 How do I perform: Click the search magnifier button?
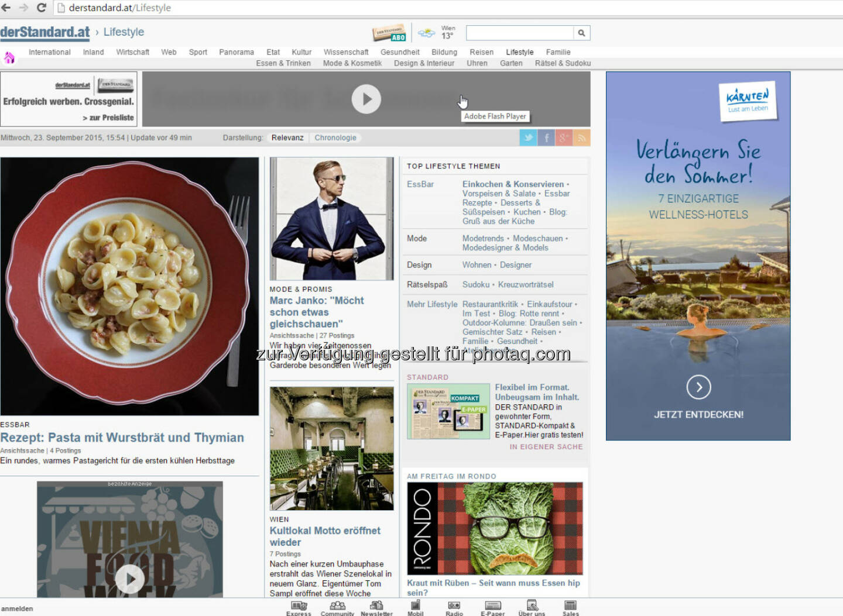click(x=581, y=33)
